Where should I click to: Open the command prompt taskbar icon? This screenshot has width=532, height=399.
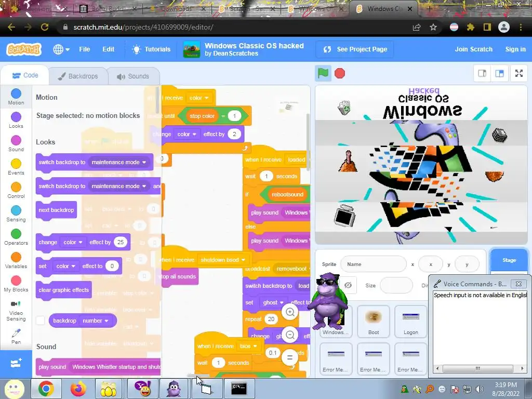(x=238, y=389)
